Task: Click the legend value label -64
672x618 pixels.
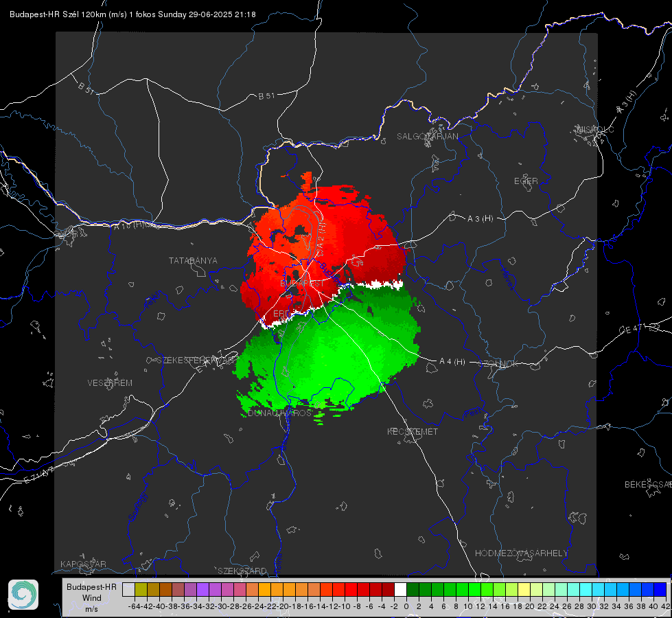Action: 134,606
